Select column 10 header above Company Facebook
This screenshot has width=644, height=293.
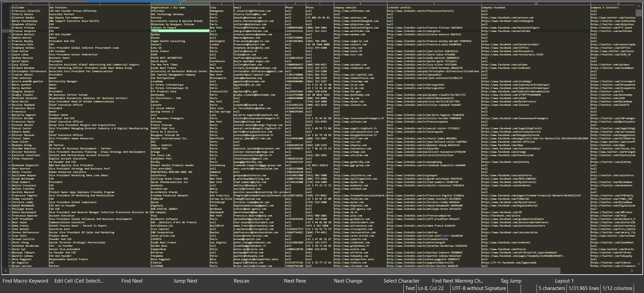(536, 3)
